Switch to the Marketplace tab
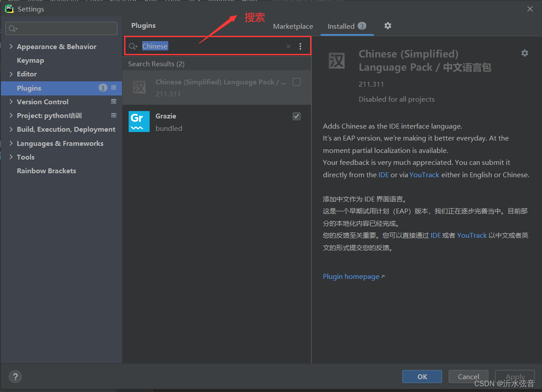542x392 pixels. point(293,27)
